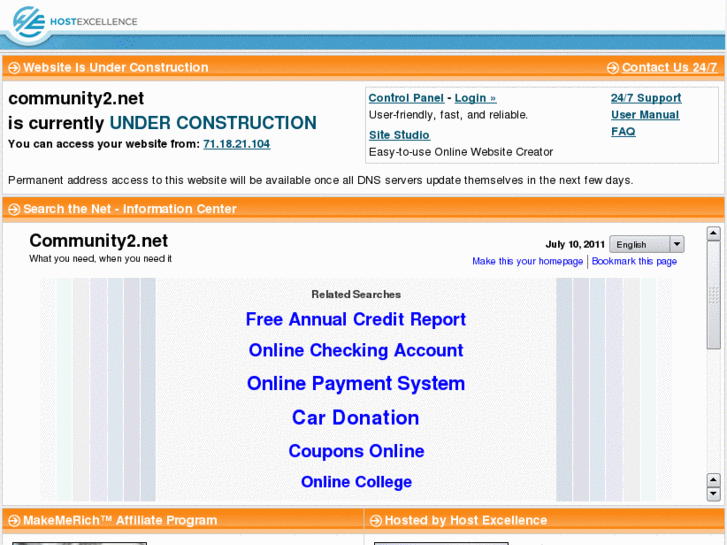The height and width of the screenshot is (545, 727).
Task: Open the 24/7 Support link
Action: (x=646, y=98)
